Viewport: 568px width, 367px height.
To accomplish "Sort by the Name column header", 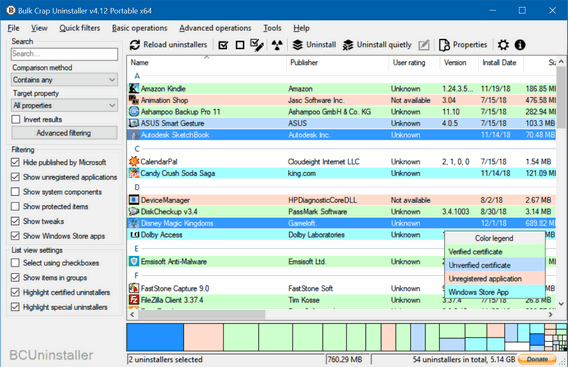I will click(206, 62).
